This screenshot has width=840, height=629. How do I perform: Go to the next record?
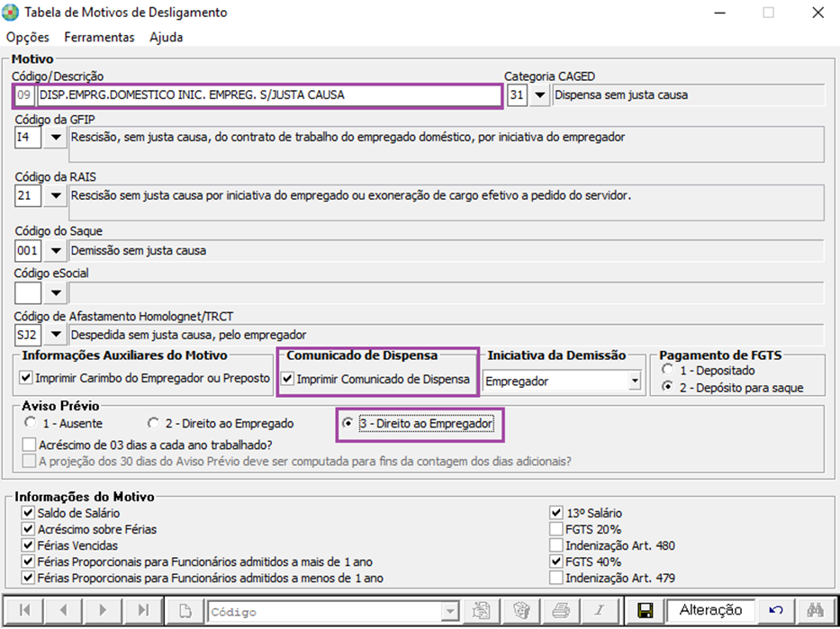tap(103, 610)
